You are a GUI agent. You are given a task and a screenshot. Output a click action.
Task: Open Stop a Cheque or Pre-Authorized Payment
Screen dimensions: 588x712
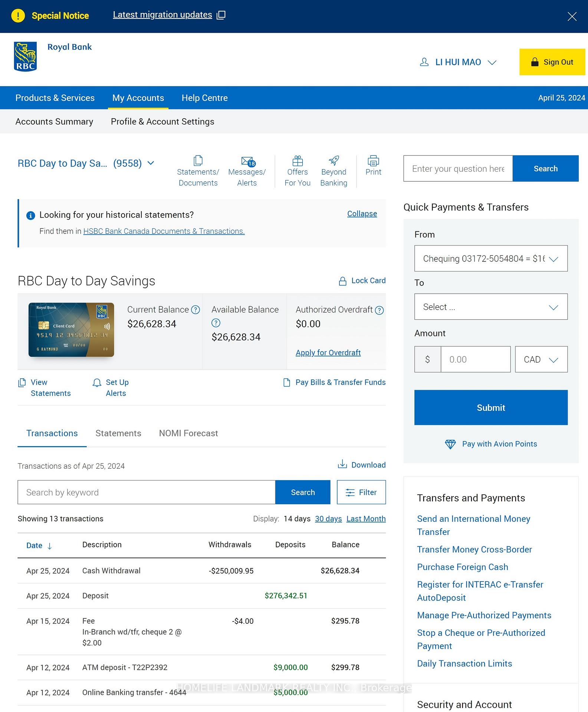(x=481, y=639)
